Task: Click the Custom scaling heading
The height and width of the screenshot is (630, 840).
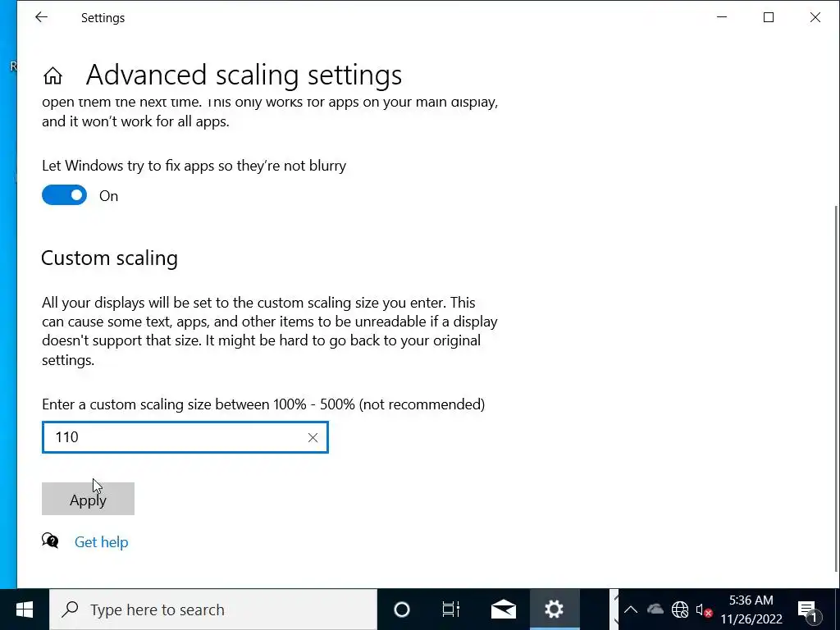Action: tap(109, 258)
